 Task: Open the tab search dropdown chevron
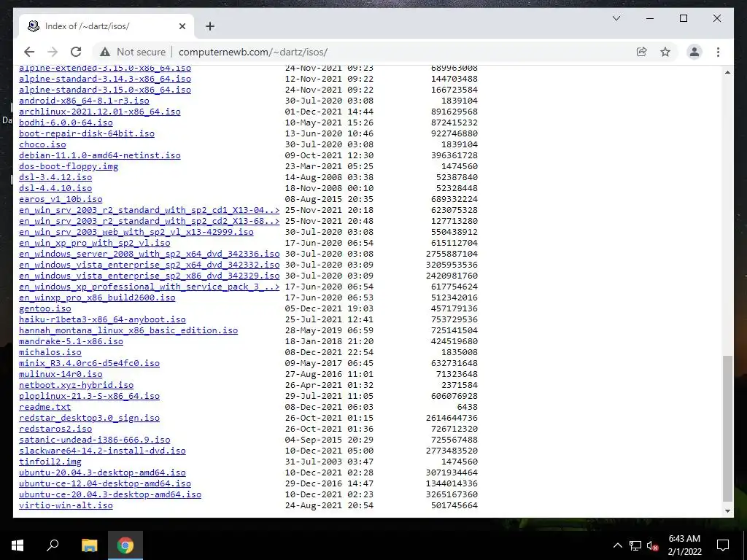pyautogui.click(x=616, y=18)
